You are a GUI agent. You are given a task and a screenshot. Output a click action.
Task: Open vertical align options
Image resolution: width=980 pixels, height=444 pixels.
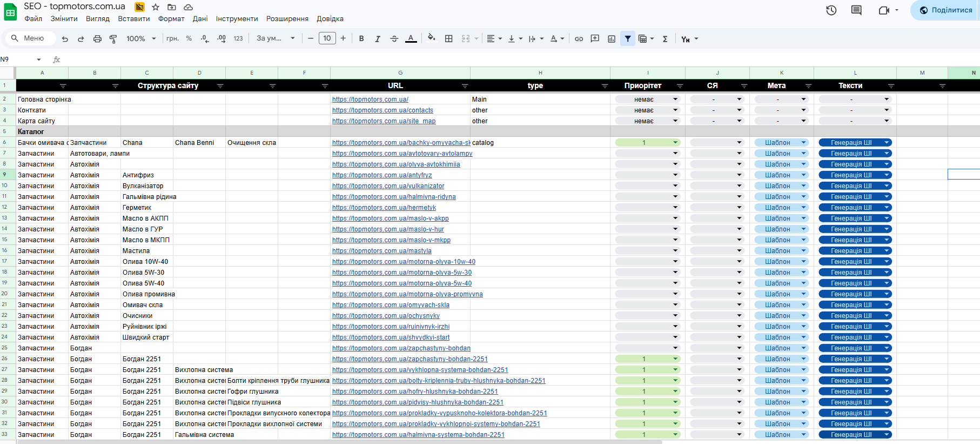click(x=515, y=39)
